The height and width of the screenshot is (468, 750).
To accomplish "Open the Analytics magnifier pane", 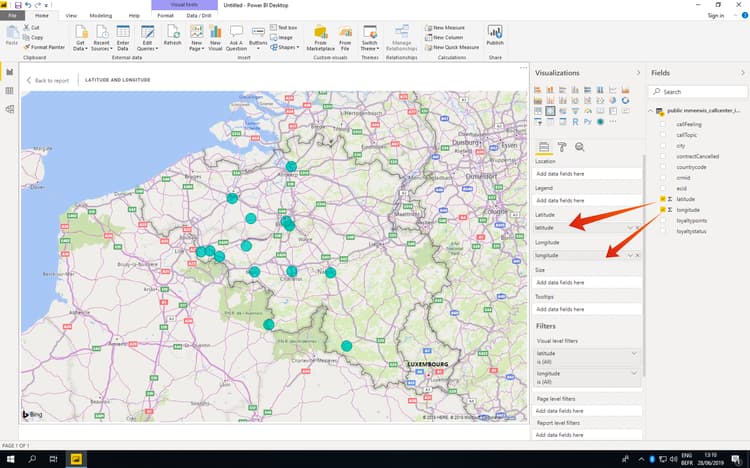I will coord(579,146).
